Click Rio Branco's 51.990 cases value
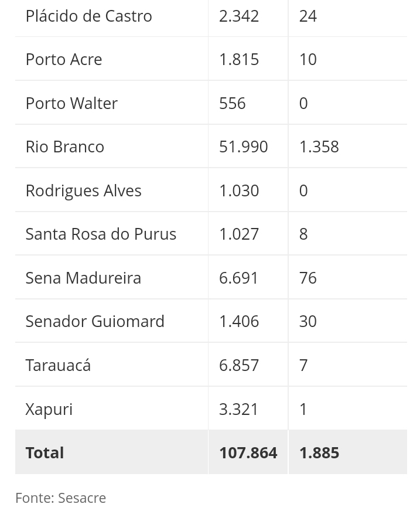 tap(243, 147)
